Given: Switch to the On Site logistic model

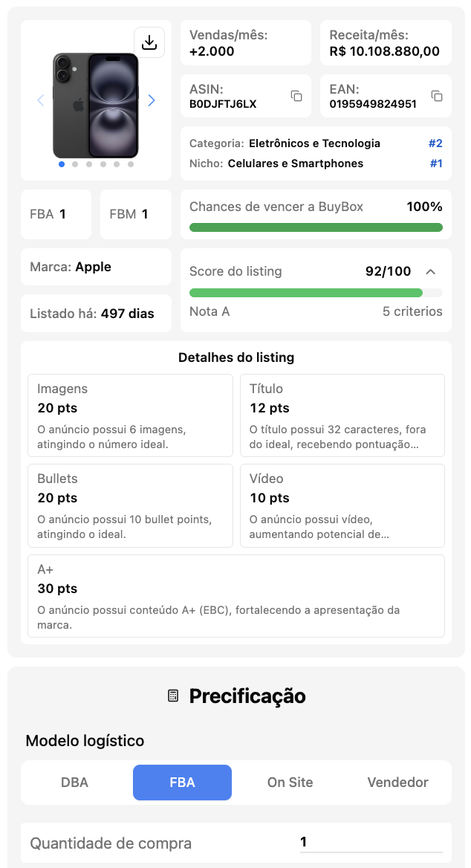Looking at the screenshot, I should click(290, 783).
